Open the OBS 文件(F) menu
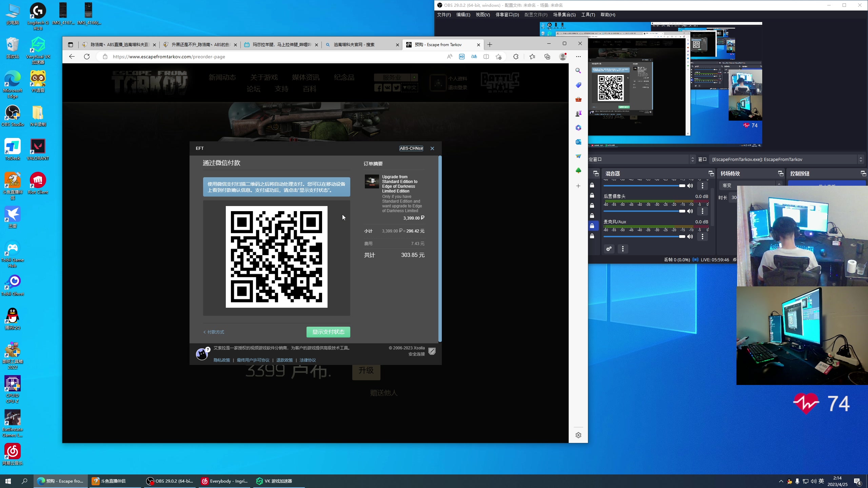This screenshot has height=488, width=868. (x=444, y=15)
